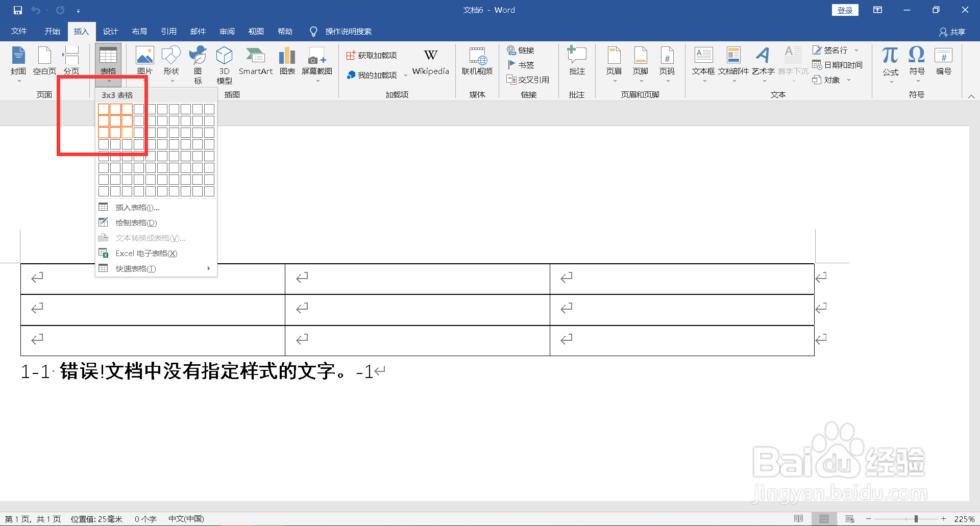Viewport: 980px width, 526px height.
Task: Open the 图片 picture insert tool
Action: [x=145, y=61]
